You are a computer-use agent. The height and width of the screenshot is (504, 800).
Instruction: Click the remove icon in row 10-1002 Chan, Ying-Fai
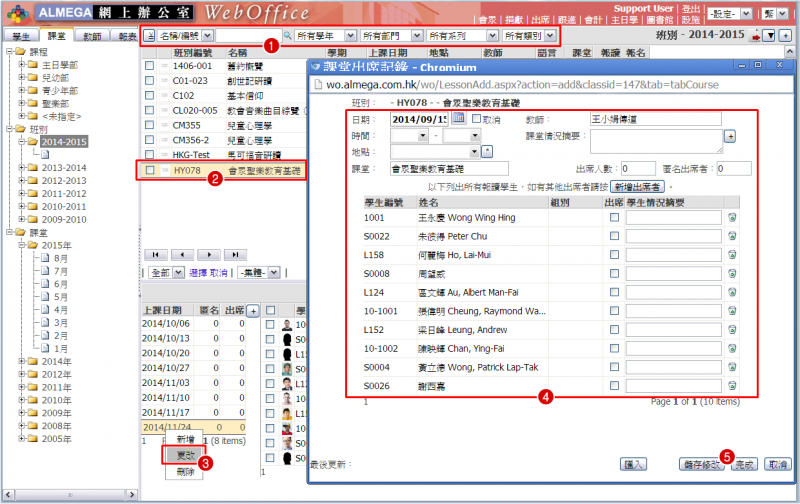(x=732, y=348)
